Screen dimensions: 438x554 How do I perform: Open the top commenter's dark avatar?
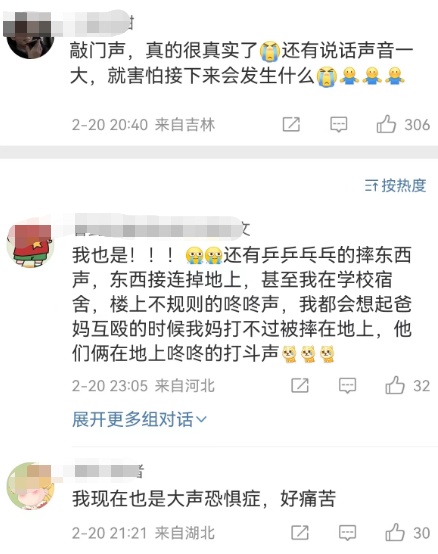click(30, 36)
